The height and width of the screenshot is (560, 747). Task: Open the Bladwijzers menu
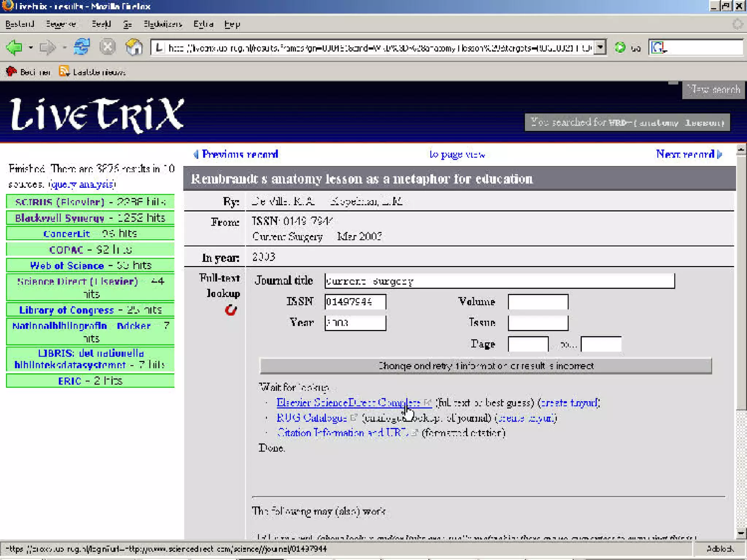[x=163, y=24]
